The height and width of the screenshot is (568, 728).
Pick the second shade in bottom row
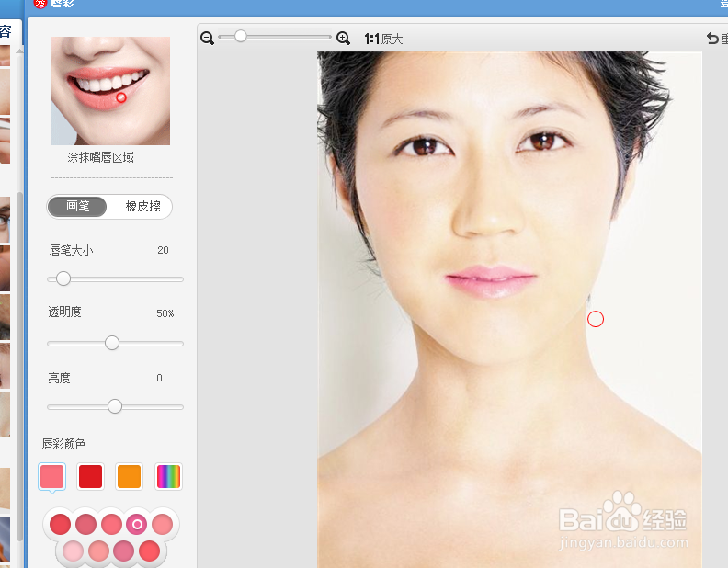[98, 551]
